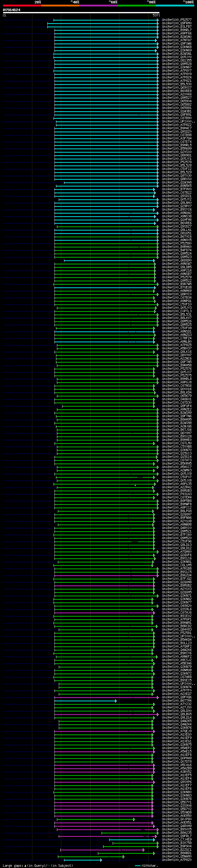Open hit UniRef100_C6TB90
Viewport: 197px width, 868px height.
click(x=176, y=118)
